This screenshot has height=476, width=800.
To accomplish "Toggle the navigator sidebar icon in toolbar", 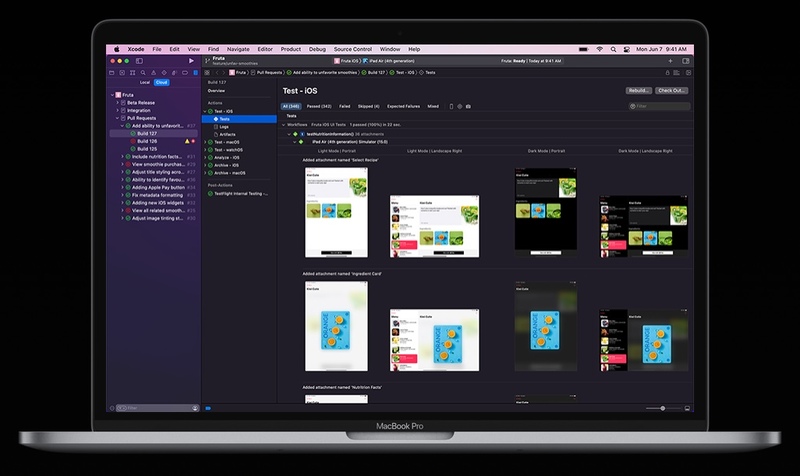I will 139,61.
